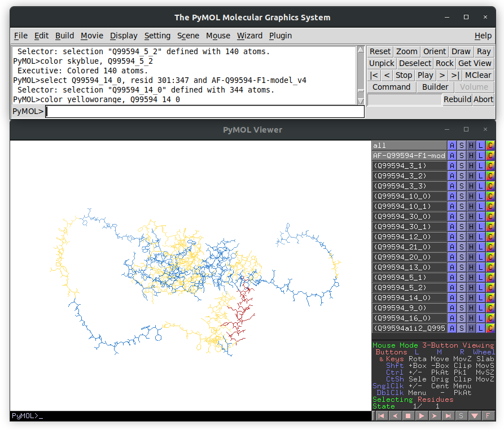The height and width of the screenshot is (430, 504).
Task: Open the Plugin menu
Action: click(x=281, y=36)
